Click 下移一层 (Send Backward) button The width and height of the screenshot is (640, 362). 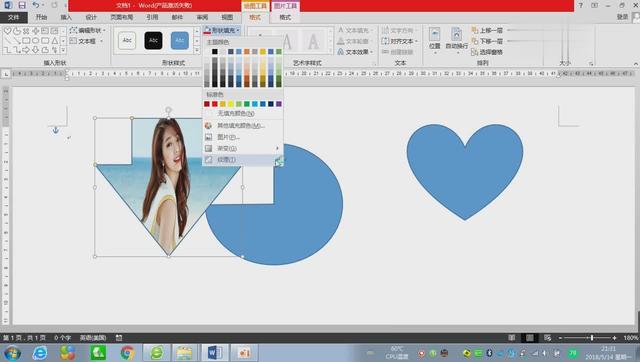(487, 41)
